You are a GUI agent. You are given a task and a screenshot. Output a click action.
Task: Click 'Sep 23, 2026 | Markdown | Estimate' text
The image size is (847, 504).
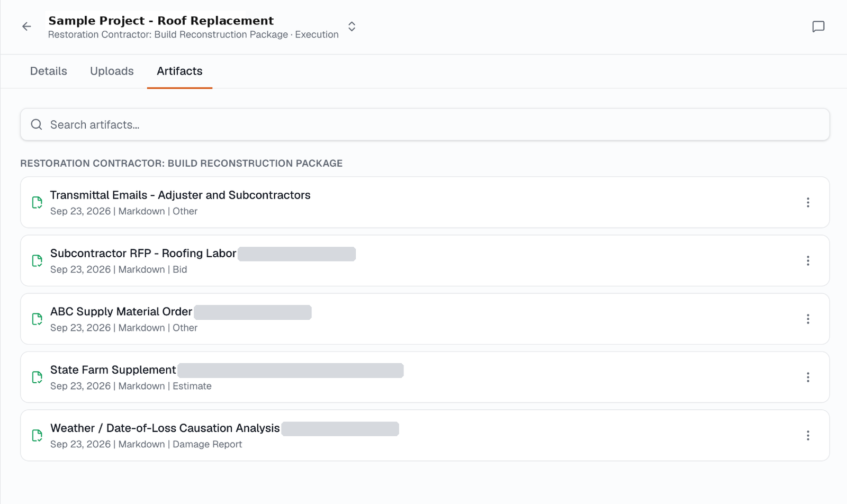(131, 386)
